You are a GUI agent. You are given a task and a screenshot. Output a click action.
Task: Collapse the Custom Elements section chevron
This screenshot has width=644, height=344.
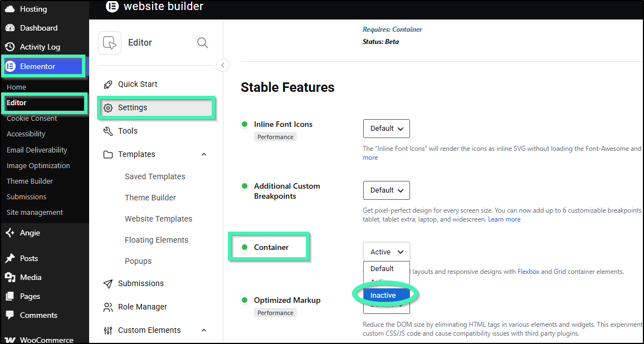[204, 331]
